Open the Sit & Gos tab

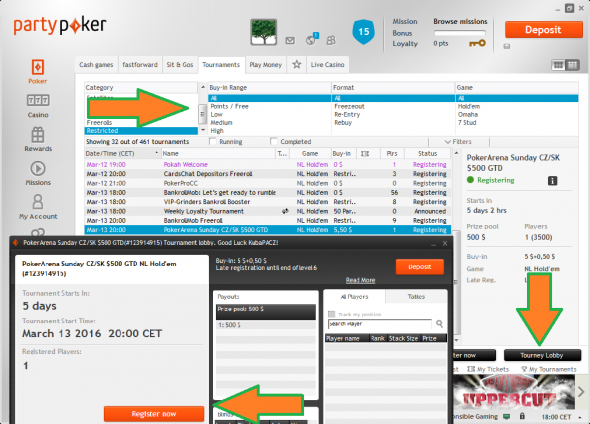click(x=180, y=65)
